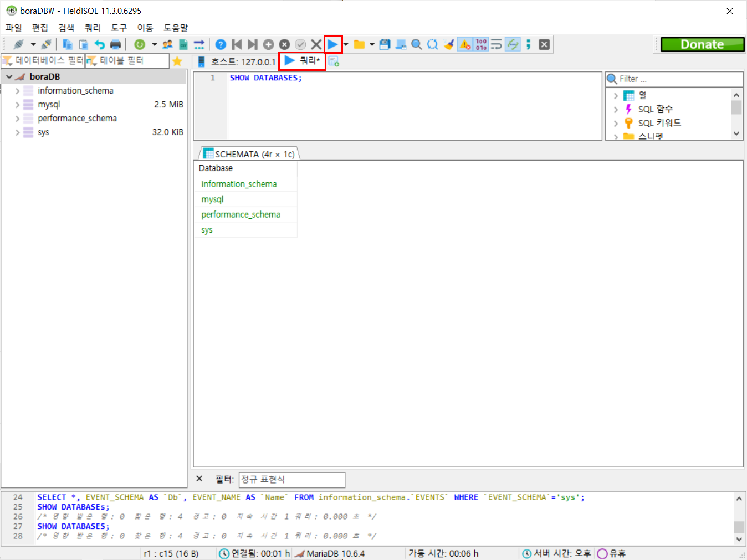This screenshot has width=747, height=560.
Task: Open the 편집 menu
Action: point(40,28)
